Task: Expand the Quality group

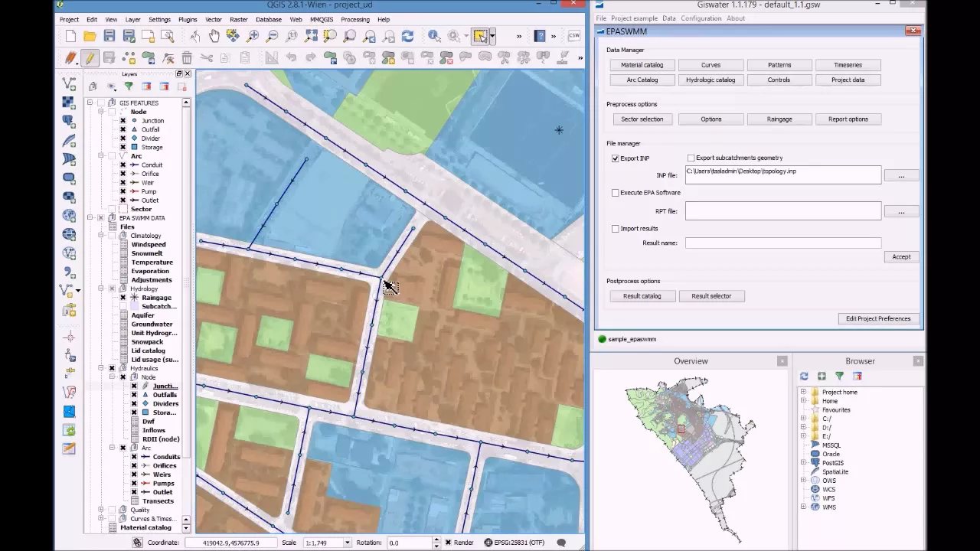Action: pyautogui.click(x=101, y=510)
